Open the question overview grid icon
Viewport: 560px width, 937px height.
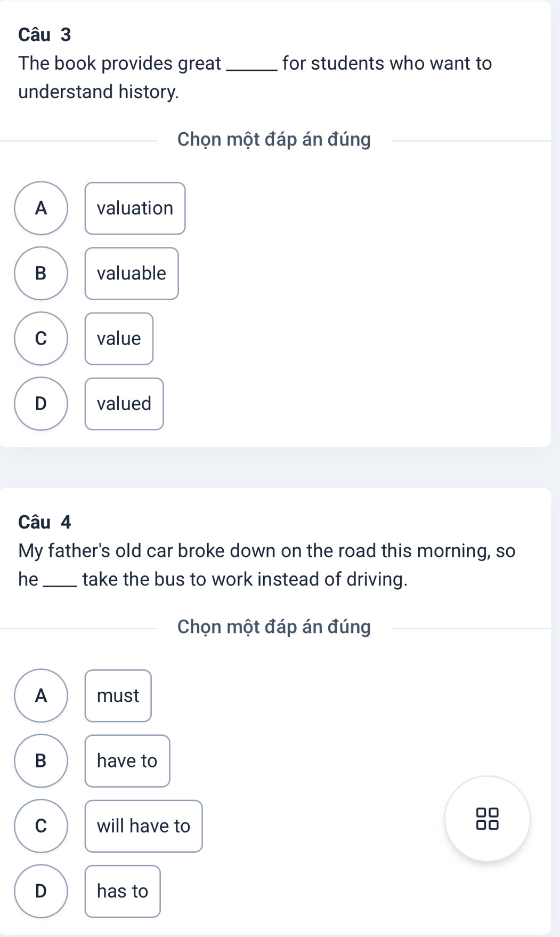pos(488,819)
